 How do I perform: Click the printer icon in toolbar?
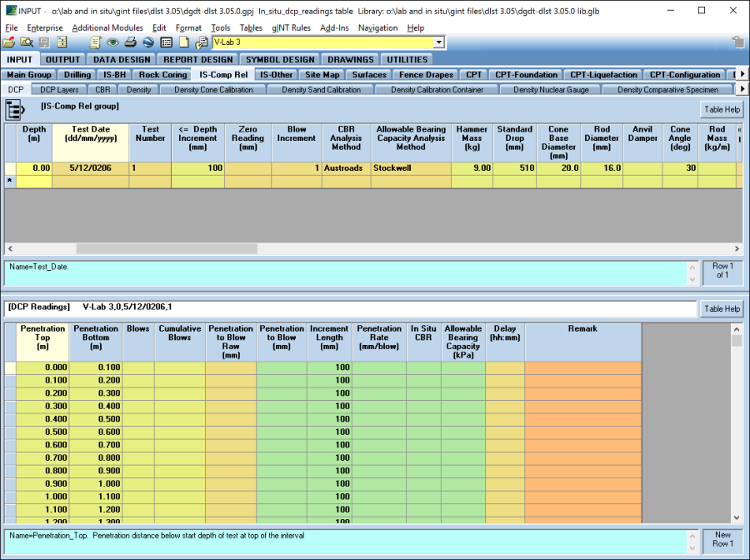tap(131, 42)
